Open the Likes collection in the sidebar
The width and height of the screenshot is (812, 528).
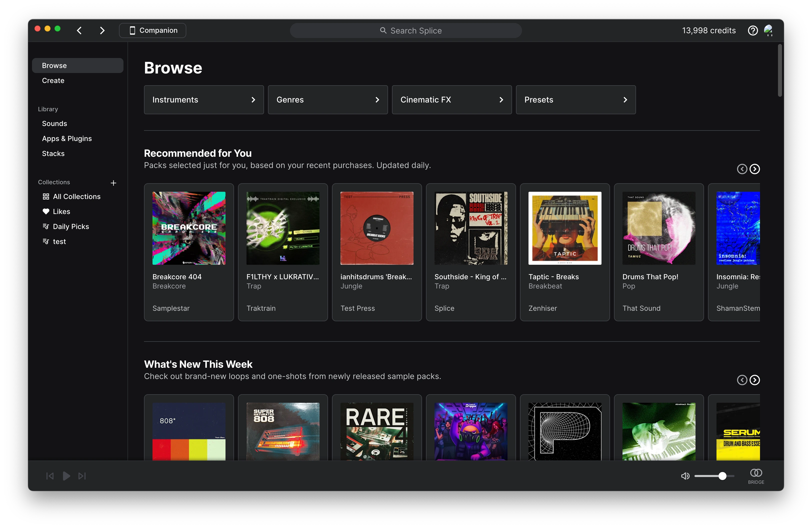tap(62, 211)
